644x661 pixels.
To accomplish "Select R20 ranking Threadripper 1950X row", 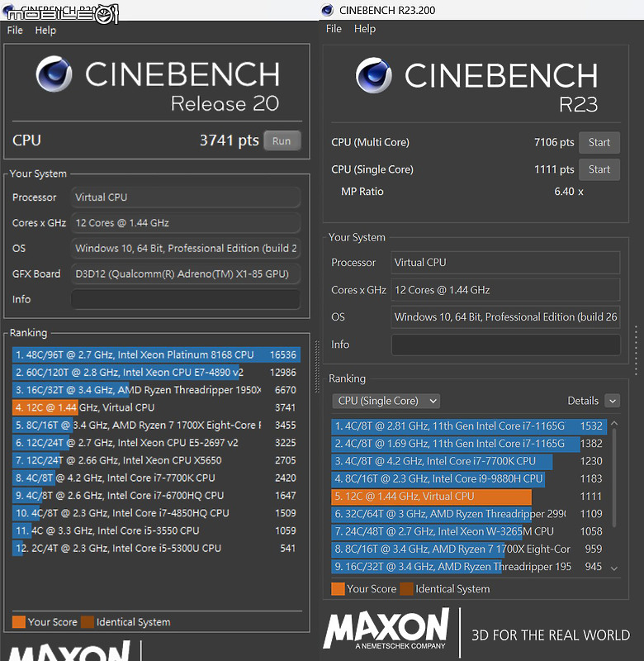I will tap(156, 390).
